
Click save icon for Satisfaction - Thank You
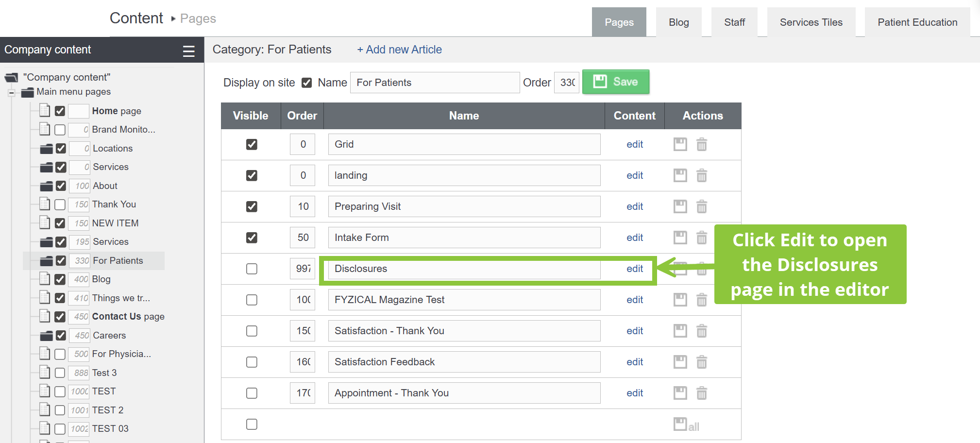point(680,331)
